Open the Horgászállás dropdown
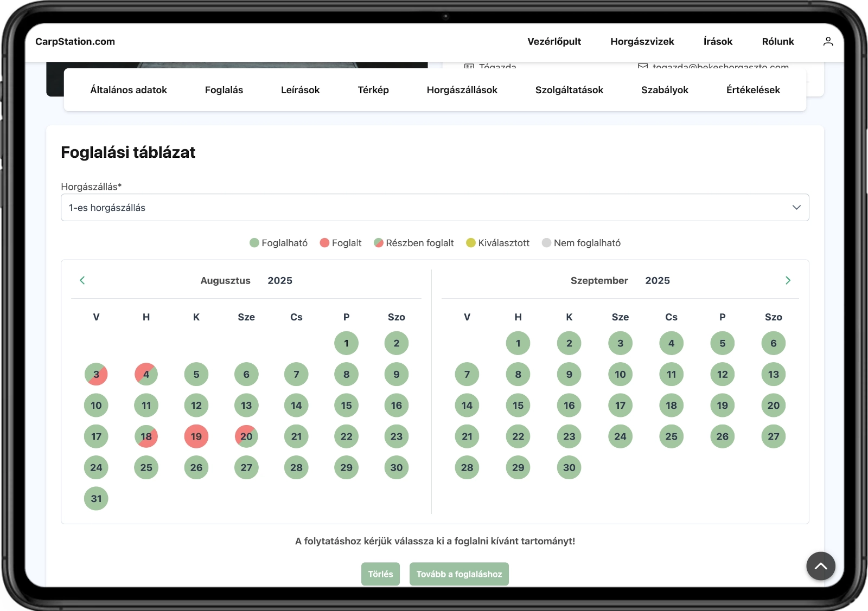The height and width of the screenshot is (611, 868). click(434, 207)
